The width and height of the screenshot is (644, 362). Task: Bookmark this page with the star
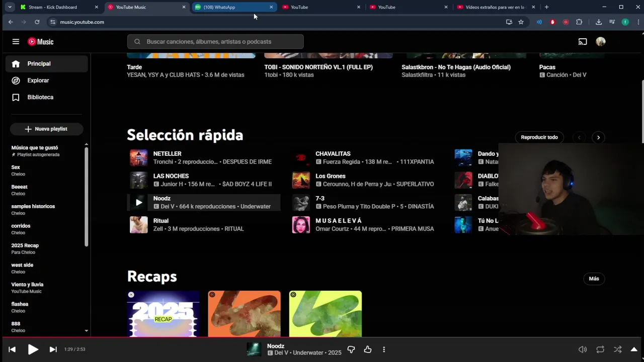521,22
